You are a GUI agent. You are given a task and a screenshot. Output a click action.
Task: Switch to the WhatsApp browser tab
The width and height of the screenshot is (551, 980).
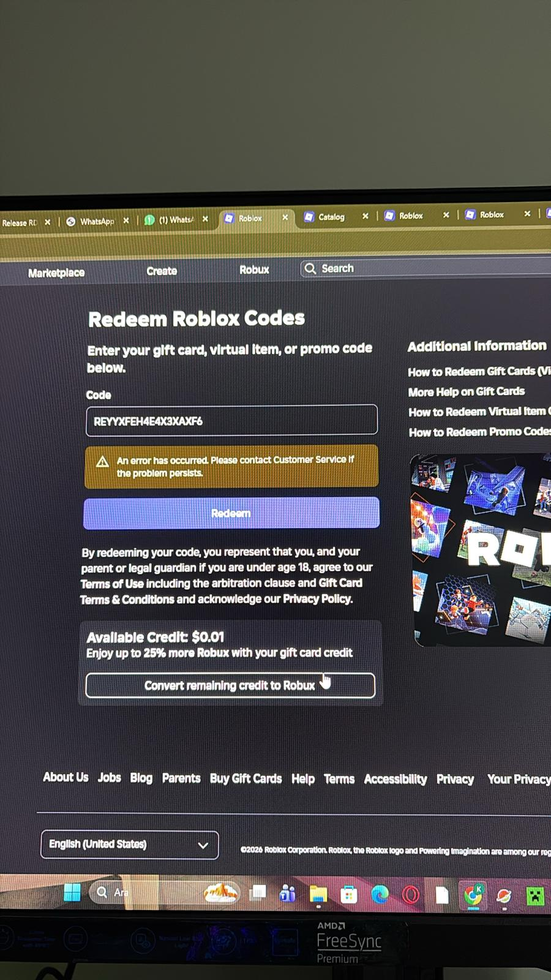pyautogui.click(x=97, y=221)
